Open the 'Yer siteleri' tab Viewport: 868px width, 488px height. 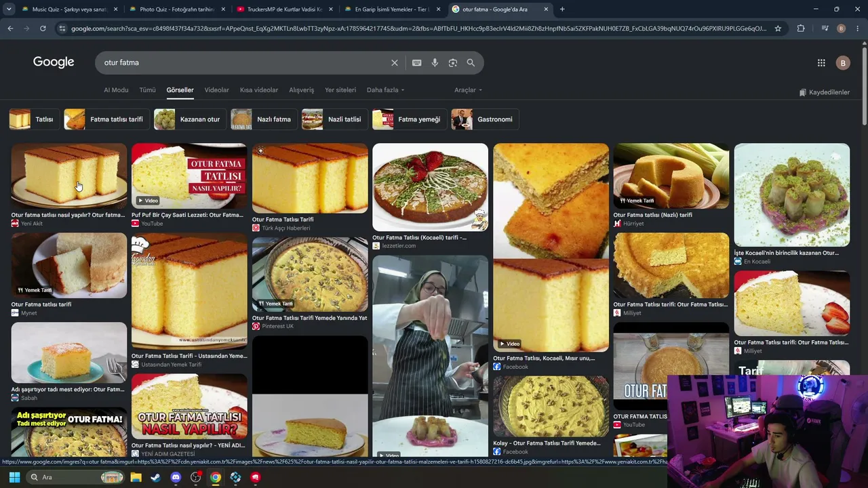coord(340,90)
